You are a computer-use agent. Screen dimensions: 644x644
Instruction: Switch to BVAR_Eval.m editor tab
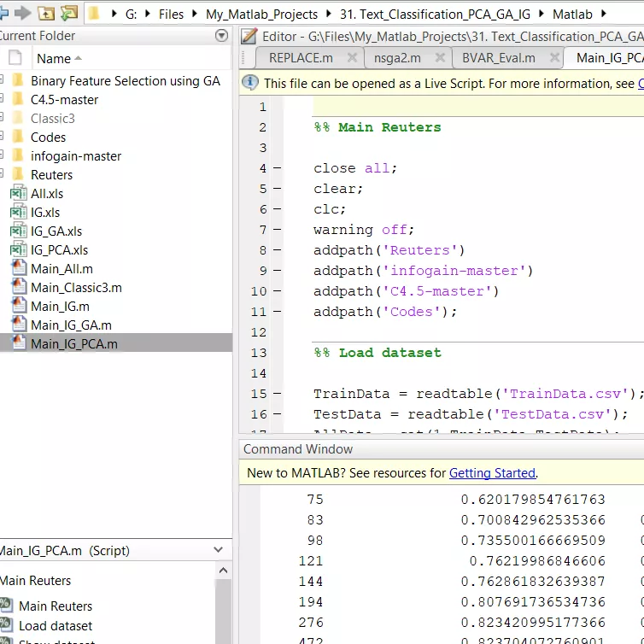[x=499, y=58]
